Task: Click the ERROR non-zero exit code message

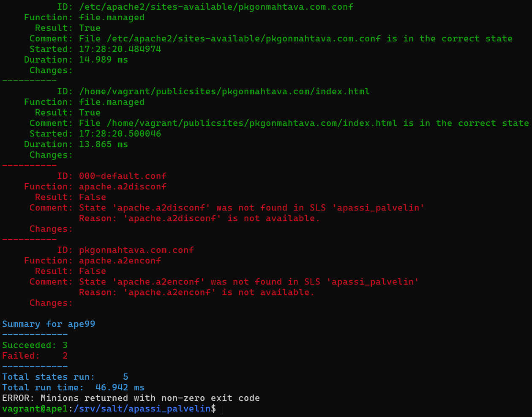Action: click(131, 398)
